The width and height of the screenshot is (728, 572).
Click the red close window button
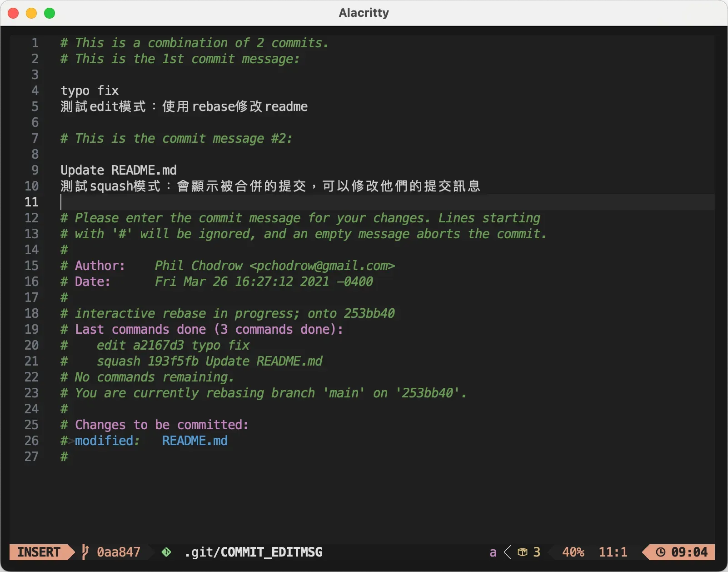13,13
